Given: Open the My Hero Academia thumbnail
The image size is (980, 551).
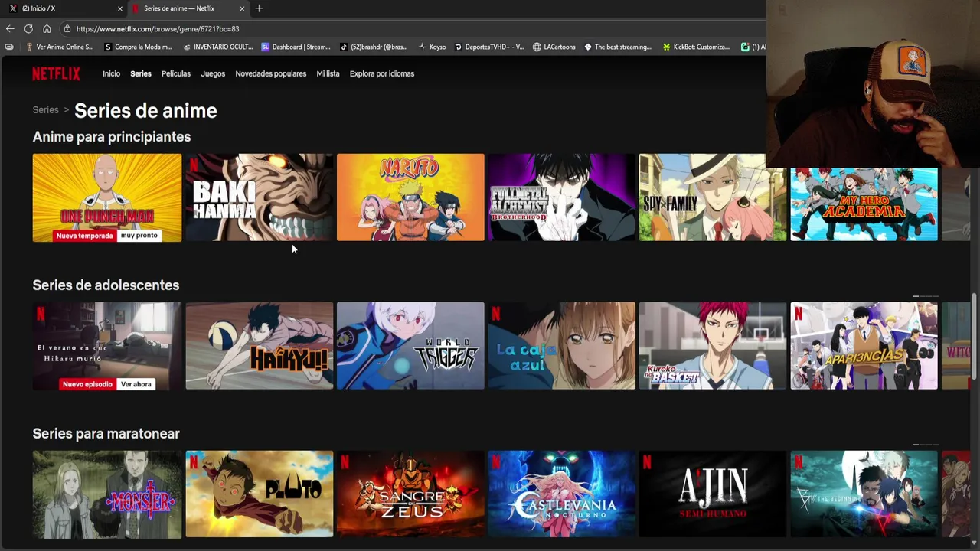Looking at the screenshot, I should [x=864, y=204].
